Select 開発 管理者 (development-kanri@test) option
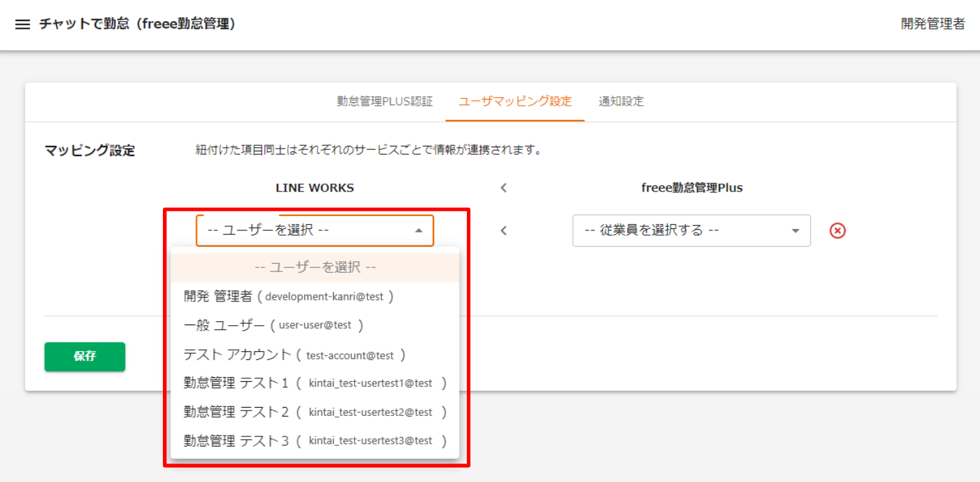The width and height of the screenshot is (980, 482). click(x=315, y=297)
